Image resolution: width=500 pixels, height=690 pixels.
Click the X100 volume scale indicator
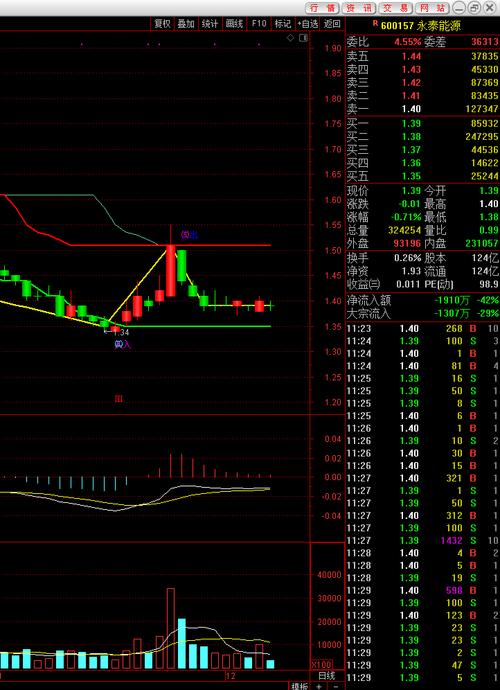point(319,664)
